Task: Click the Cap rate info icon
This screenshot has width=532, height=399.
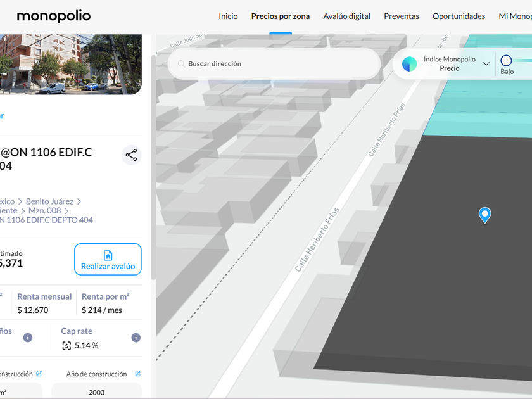Action: (136, 338)
